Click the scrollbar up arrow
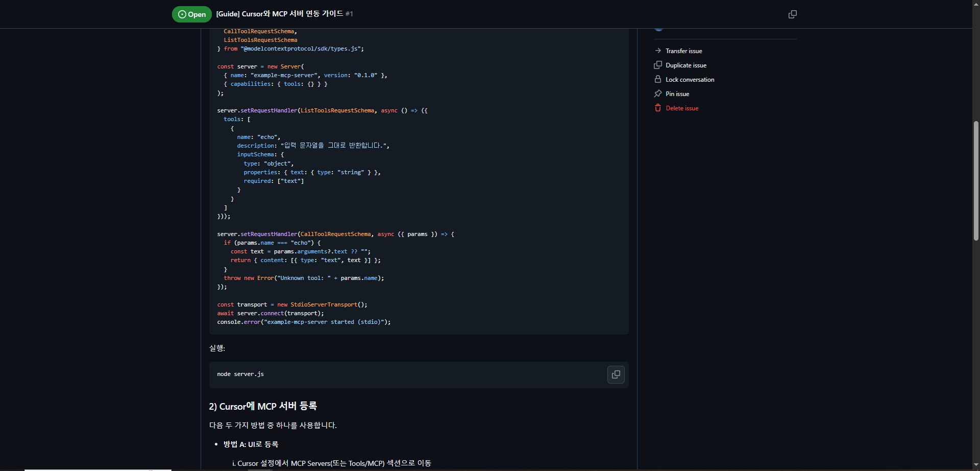980x471 pixels. 976,3
